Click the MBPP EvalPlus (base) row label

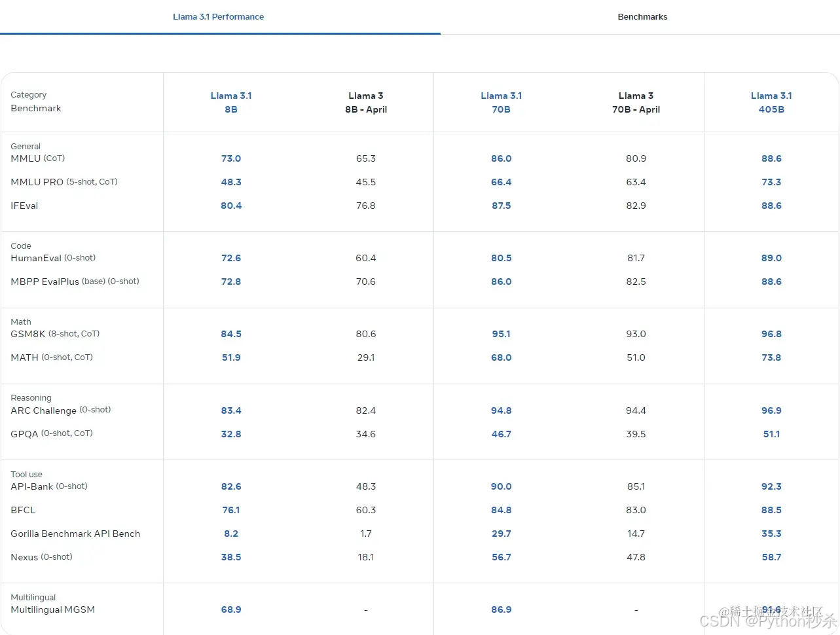coord(75,281)
